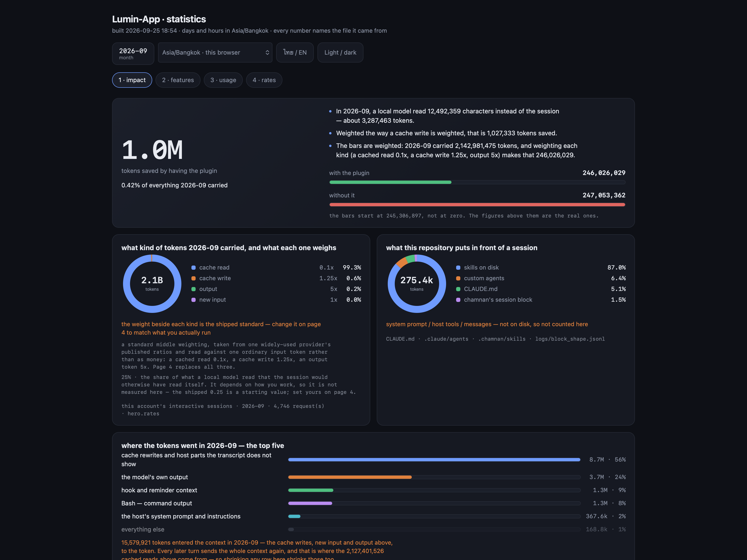Click the green 'with the plugin' bar
This screenshot has width=747, height=560.
(x=390, y=182)
